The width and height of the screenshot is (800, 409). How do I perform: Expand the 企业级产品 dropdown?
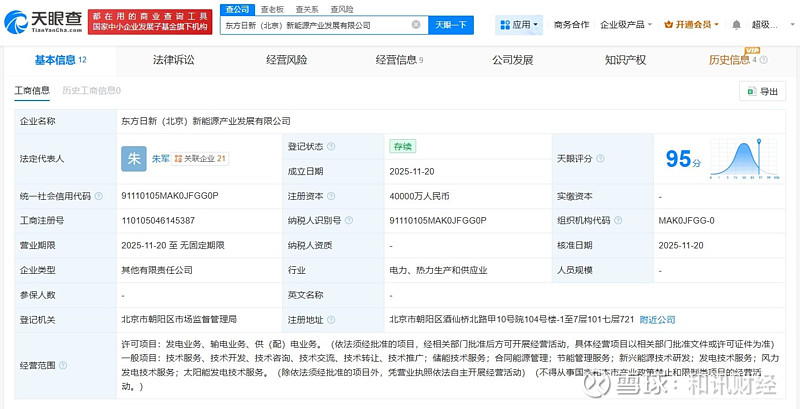[x=625, y=24]
